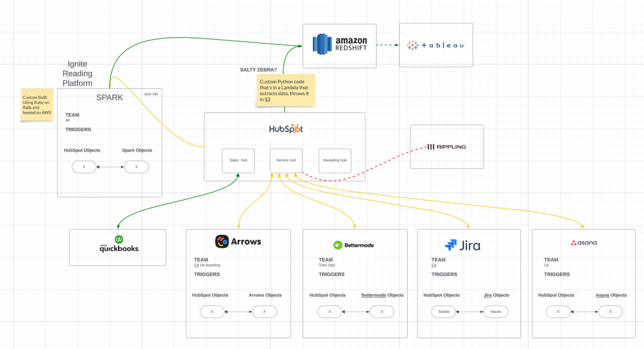Select LS team text in Asana box

pyautogui.click(x=546, y=265)
